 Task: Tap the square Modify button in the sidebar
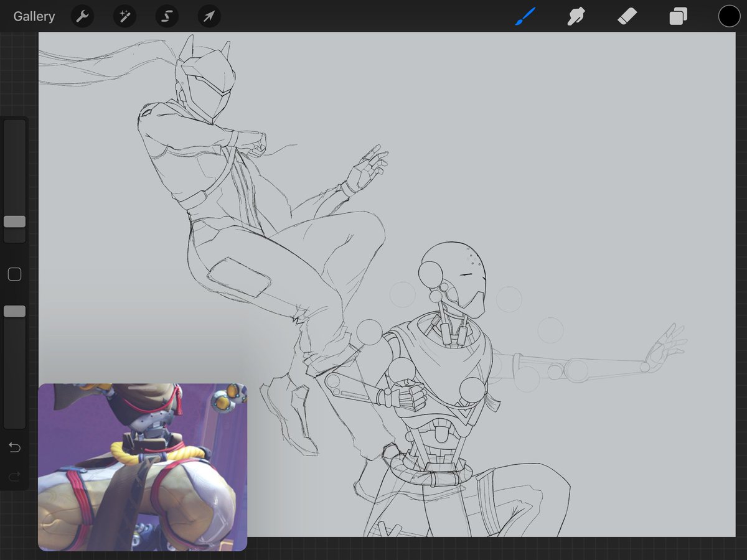(x=14, y=274)
